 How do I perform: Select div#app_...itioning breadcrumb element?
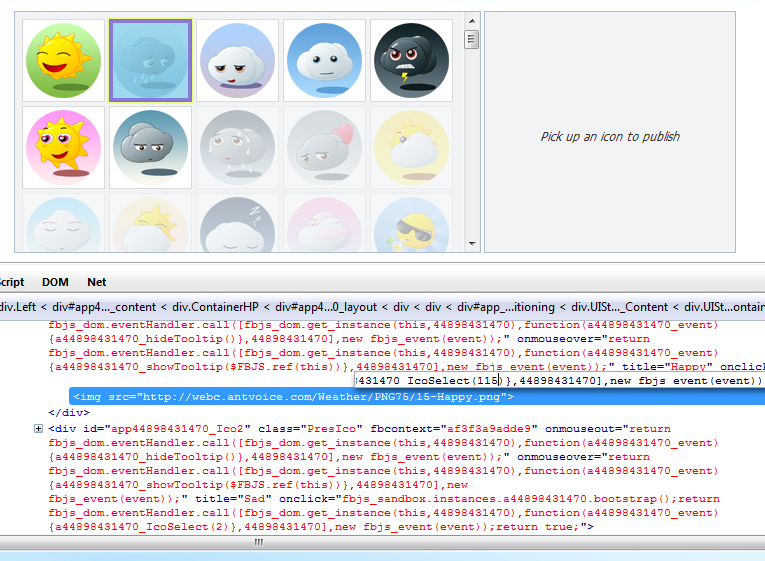506,307
